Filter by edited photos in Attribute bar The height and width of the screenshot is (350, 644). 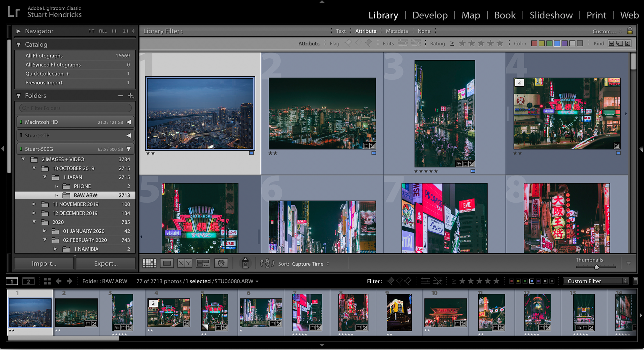click(x=403, y=43)
